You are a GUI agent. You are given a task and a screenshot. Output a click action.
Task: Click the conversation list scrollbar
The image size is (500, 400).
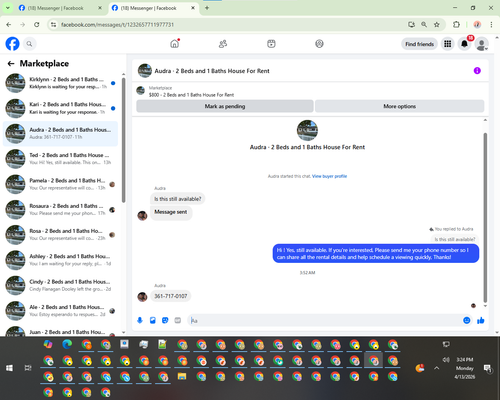(123, 140)
